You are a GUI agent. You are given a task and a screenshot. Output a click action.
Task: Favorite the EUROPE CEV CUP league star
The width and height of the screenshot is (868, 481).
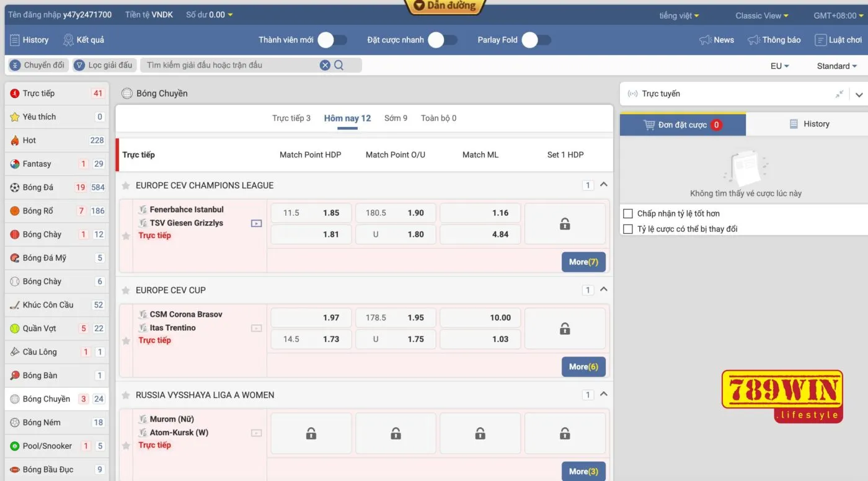coord(126,290)
